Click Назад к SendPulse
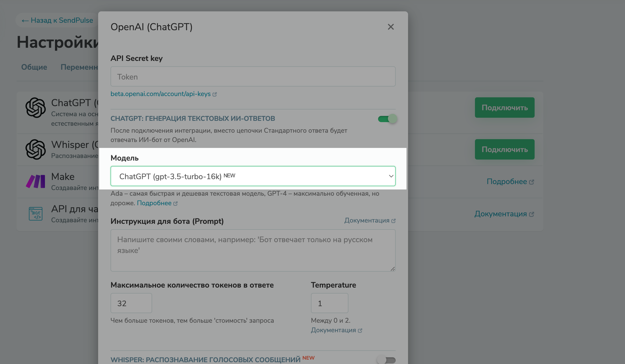Screen dimensions: 625x364 [x=57, y=20]
